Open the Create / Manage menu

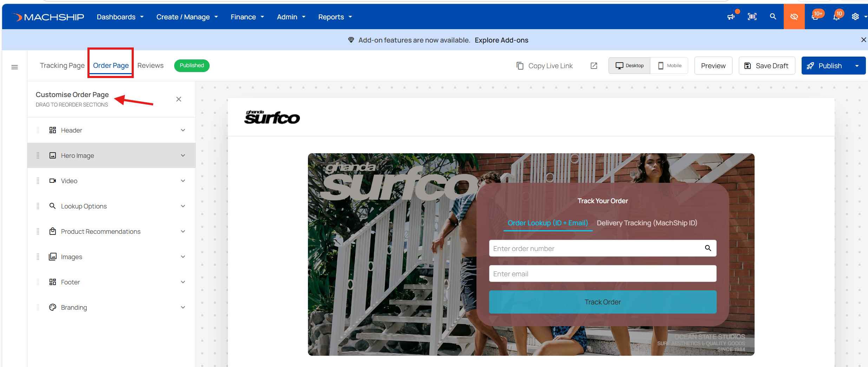coord(187,17)
